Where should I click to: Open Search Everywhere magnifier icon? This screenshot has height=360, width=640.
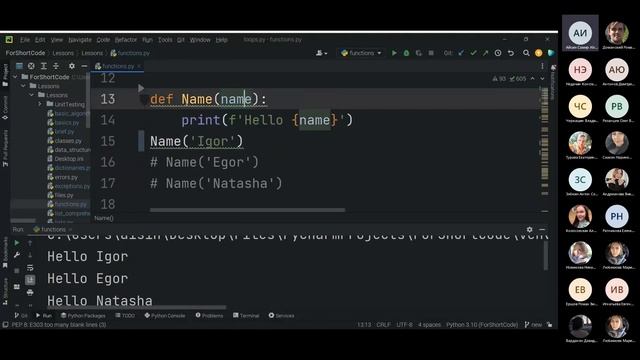point(526,53)
